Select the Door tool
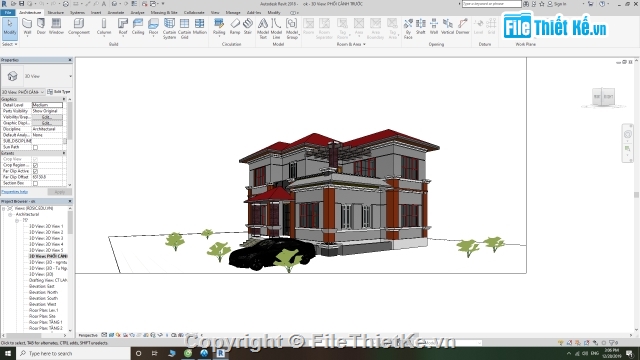The height and width of the screenshot is (360, 640). [41, 27]
